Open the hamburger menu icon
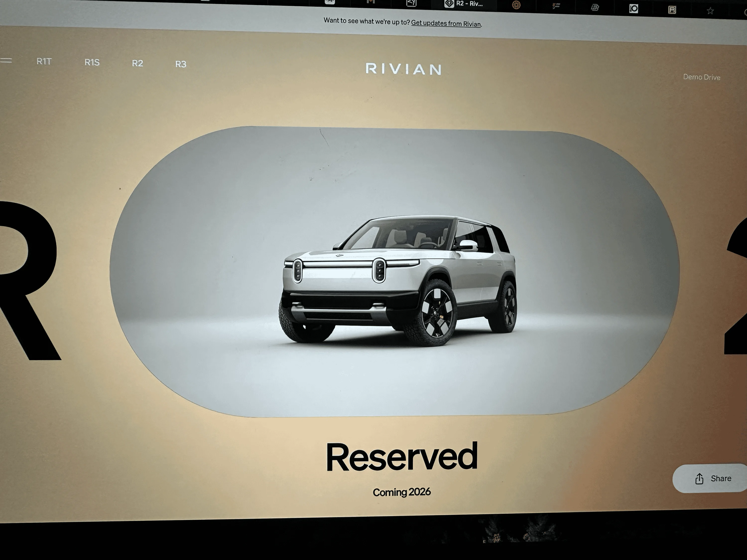This screenshot has height=560, width=747. [x=6, y=60]
